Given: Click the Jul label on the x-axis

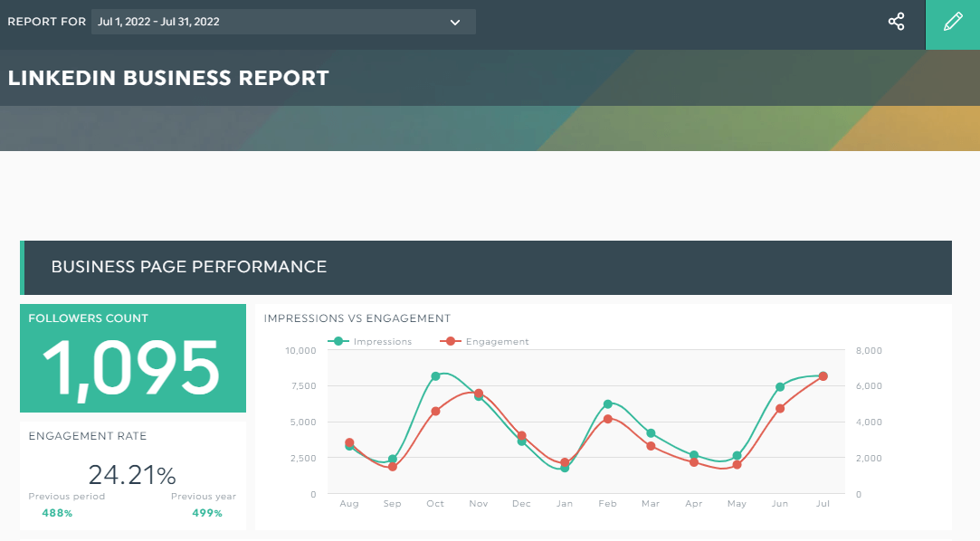Looking at the screenshot, I should coord(823,504).
